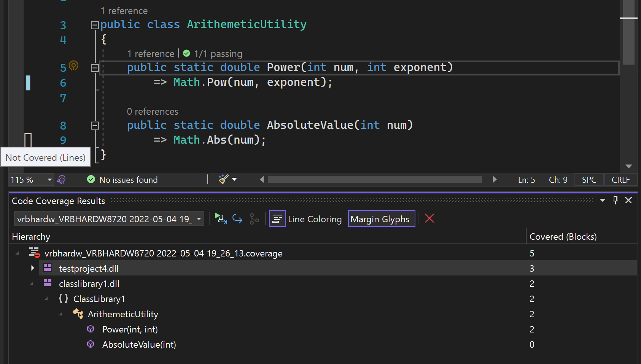
Task: Import coverage results using the curved arrow icon
Action: (237, 218)
